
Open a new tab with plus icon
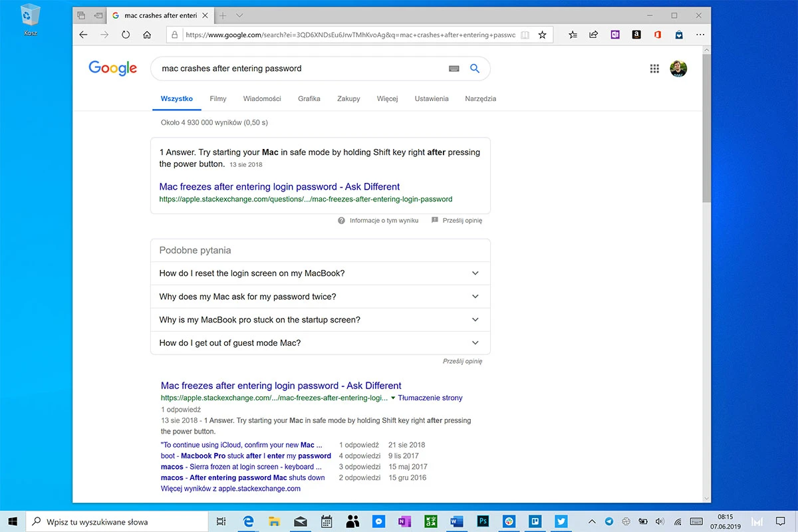pos(223,15)
